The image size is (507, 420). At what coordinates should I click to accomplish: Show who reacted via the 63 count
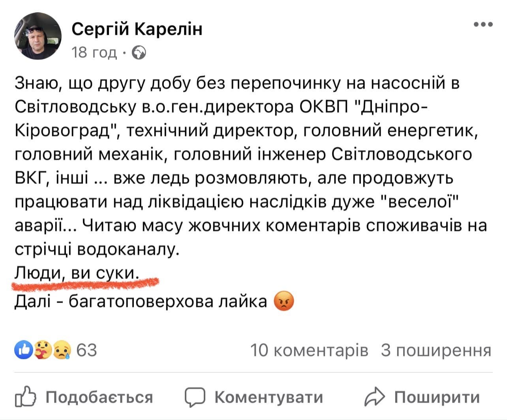pyautogui.click(x=86, y=350)
